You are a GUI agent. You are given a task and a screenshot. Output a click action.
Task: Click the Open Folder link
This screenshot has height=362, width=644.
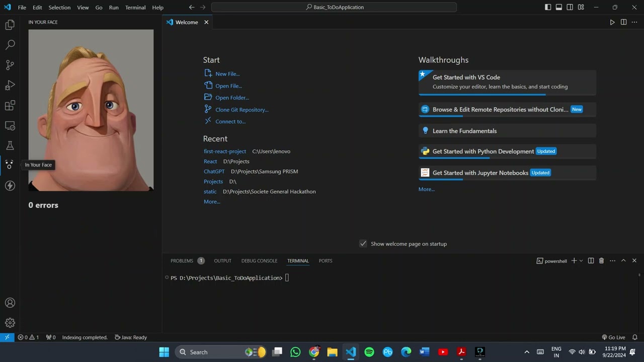[226, 98]
